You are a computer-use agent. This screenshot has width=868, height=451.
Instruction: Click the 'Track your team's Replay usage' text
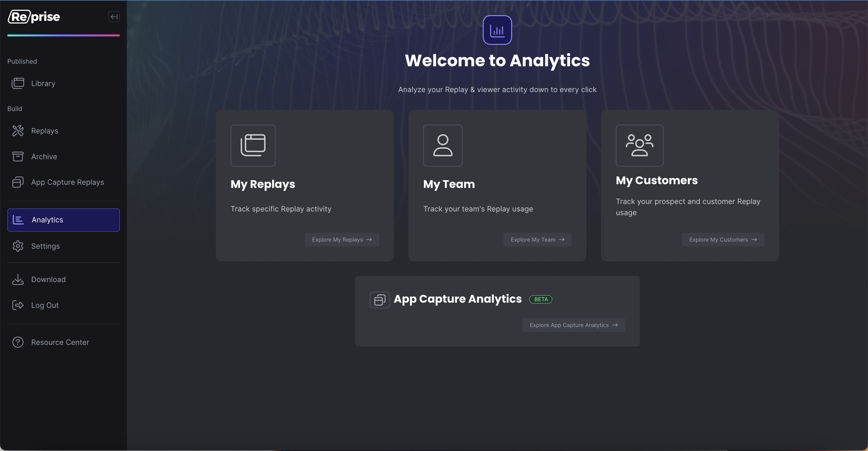[x=478, y=209]
